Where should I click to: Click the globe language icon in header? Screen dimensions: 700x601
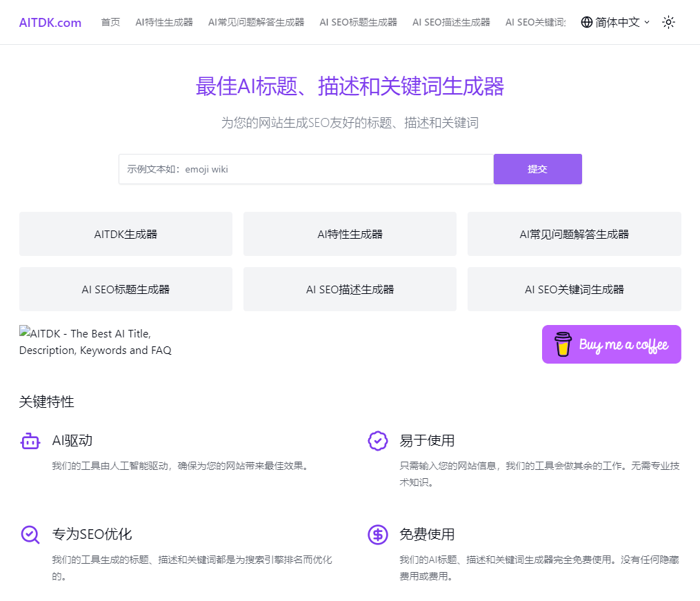pos(587,22)
